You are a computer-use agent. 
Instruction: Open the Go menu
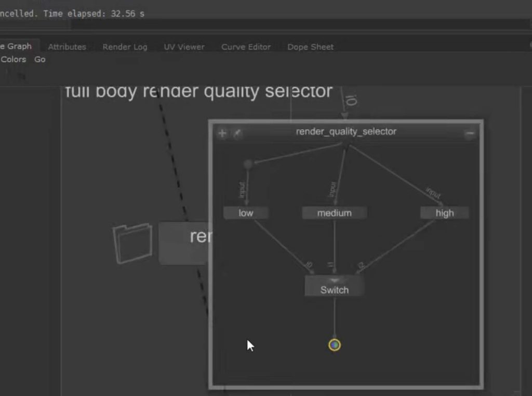click(40, 59)
